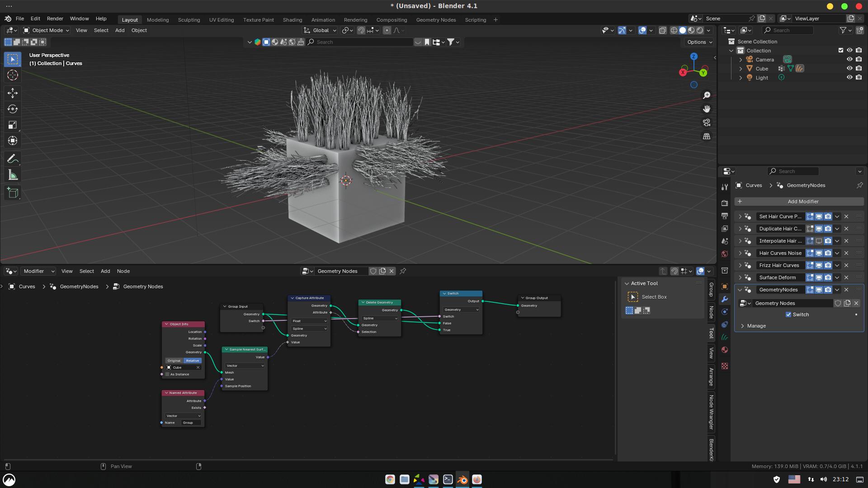Click the viewport pan hand icon
This screenshot has width=868, height=488.
(x=707, y=109)
